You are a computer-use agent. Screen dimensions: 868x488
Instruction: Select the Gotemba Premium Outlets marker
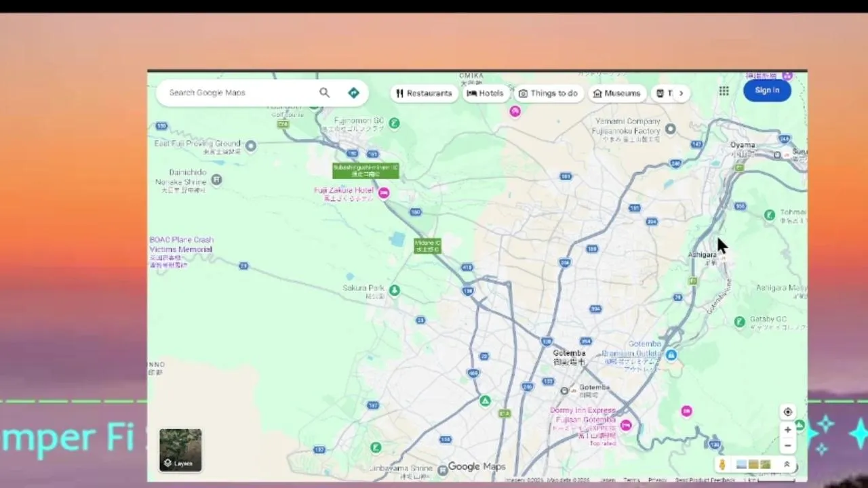[x=671, y=354]
